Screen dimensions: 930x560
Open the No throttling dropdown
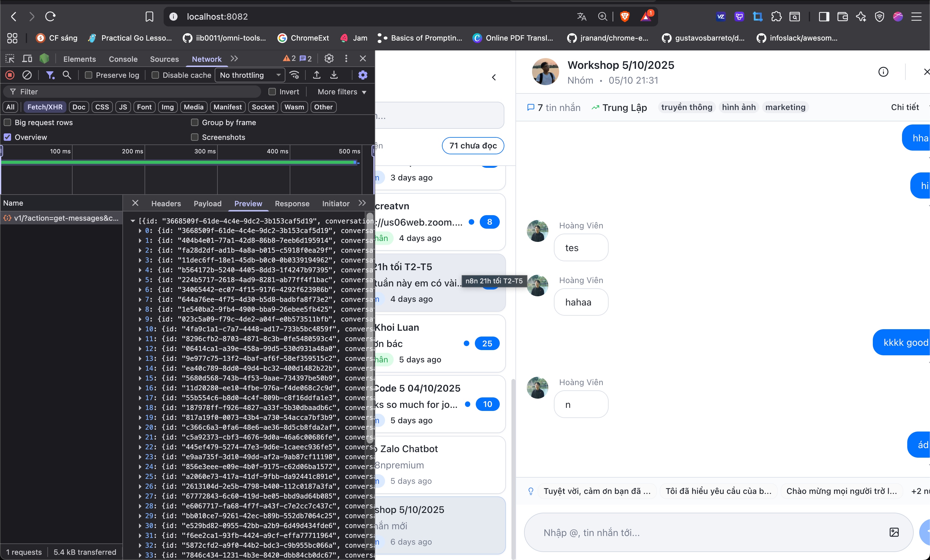250,75
